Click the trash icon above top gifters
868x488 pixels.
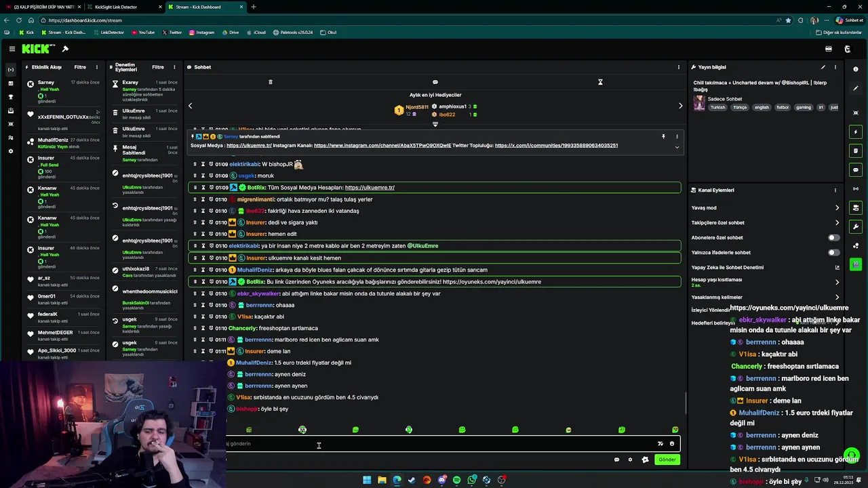pos(270,82)
